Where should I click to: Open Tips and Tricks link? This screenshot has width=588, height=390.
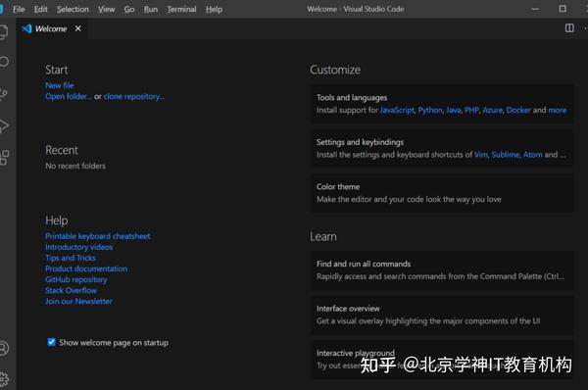click(71, 258)
